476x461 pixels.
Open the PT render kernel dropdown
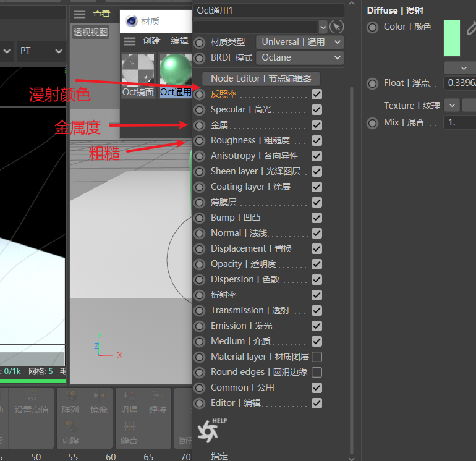coord(41,51)
